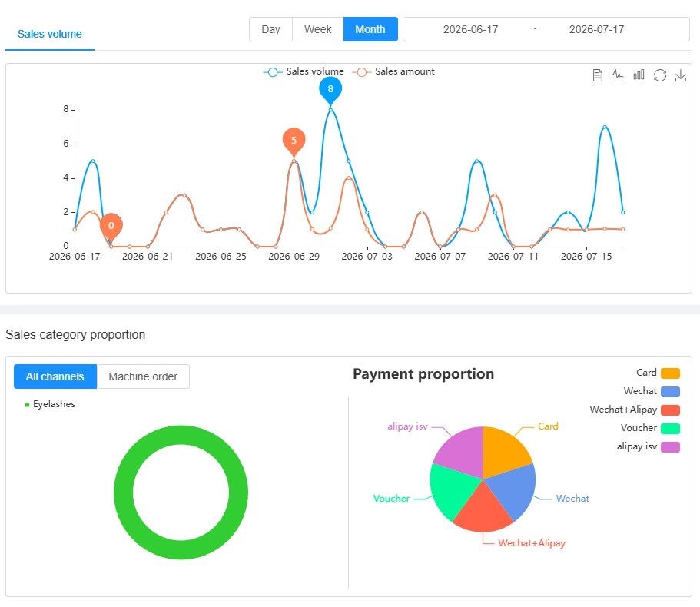Click the orange 5 marker pin
The height and width of the screenshot is (607, 700).
294,141
